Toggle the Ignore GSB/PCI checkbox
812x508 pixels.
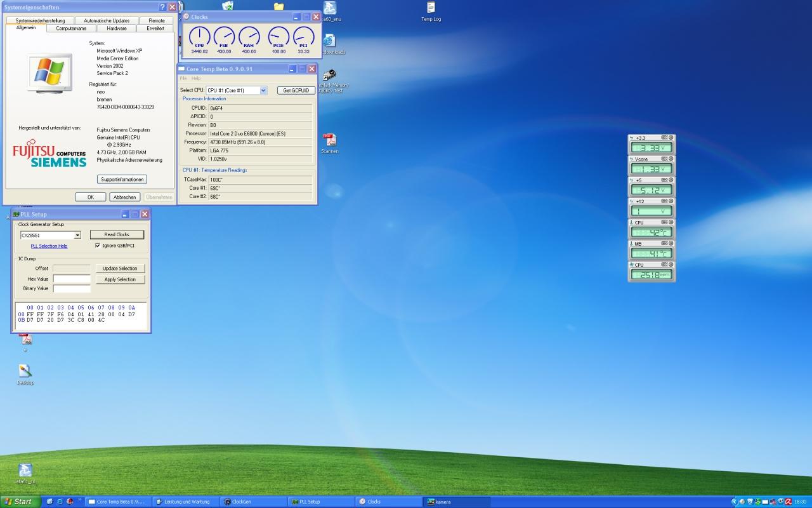tap(97, 246)
